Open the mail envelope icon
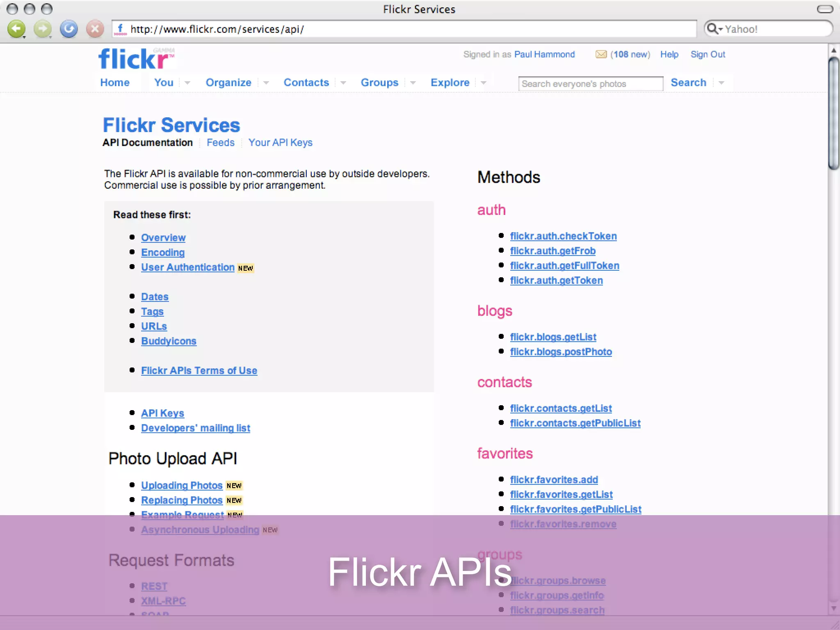Viewport: 840px width, 630px height. point(601,55)
